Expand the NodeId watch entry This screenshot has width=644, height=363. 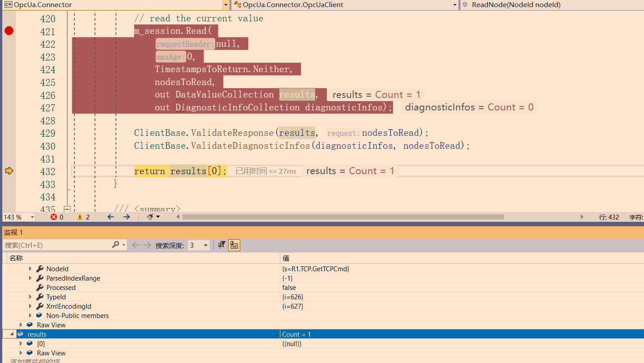tap(30, 269)
